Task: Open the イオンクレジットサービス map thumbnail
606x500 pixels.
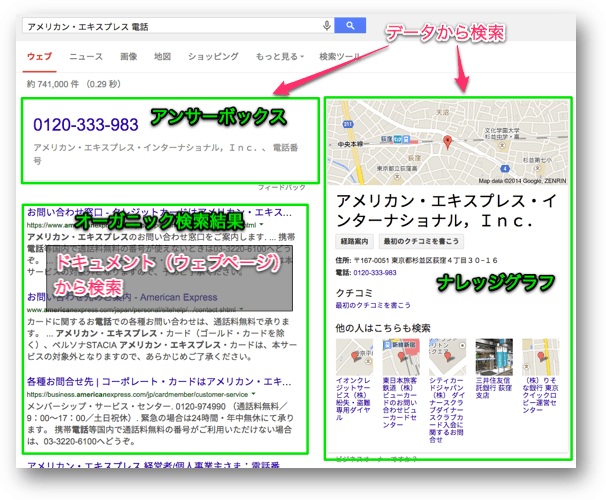Action: pyautogui.click(x=354, y=357)
